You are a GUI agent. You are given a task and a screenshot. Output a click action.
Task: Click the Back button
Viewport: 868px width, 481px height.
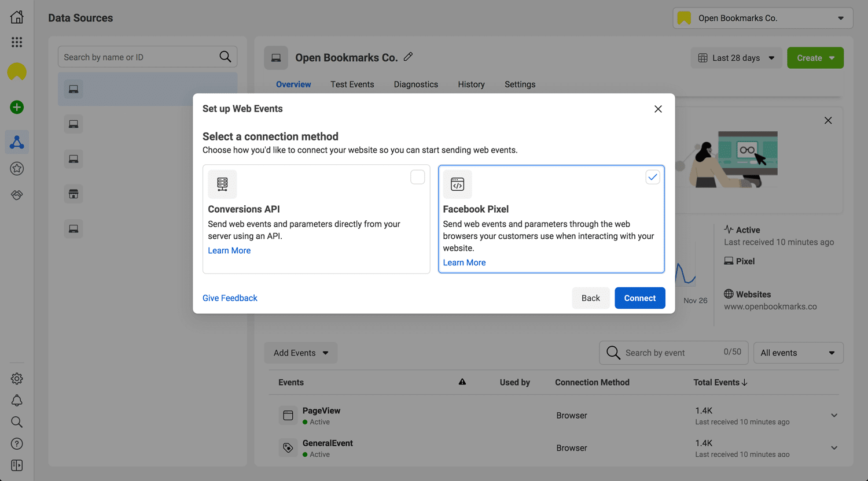pos(591,298)
